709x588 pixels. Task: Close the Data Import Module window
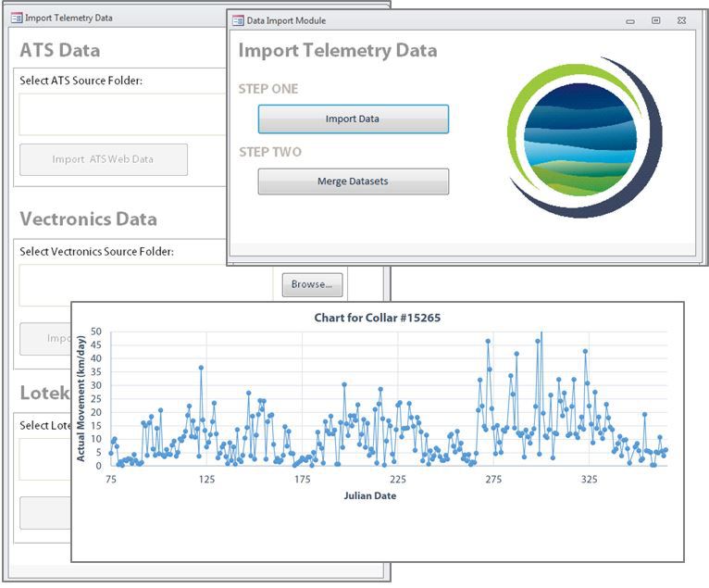click(x=681, y=20)
